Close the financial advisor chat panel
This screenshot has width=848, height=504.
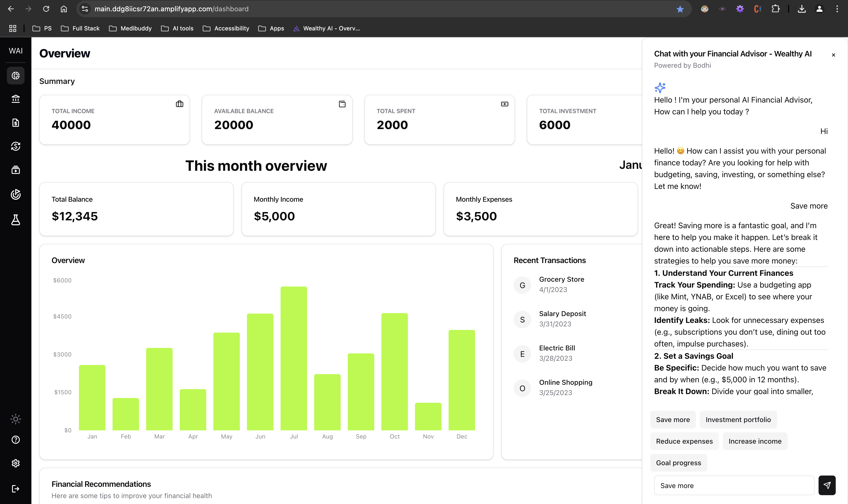(x=833, y=55)
